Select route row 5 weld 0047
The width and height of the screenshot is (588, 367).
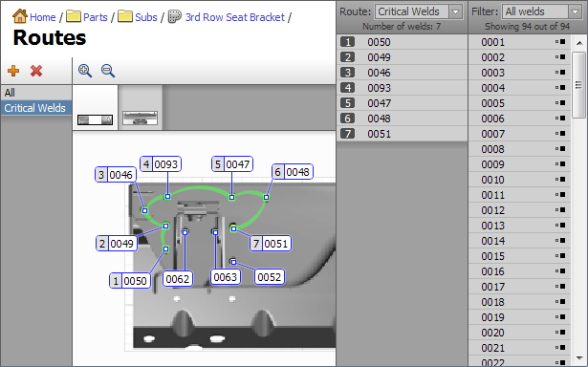(x=402, y=103)
